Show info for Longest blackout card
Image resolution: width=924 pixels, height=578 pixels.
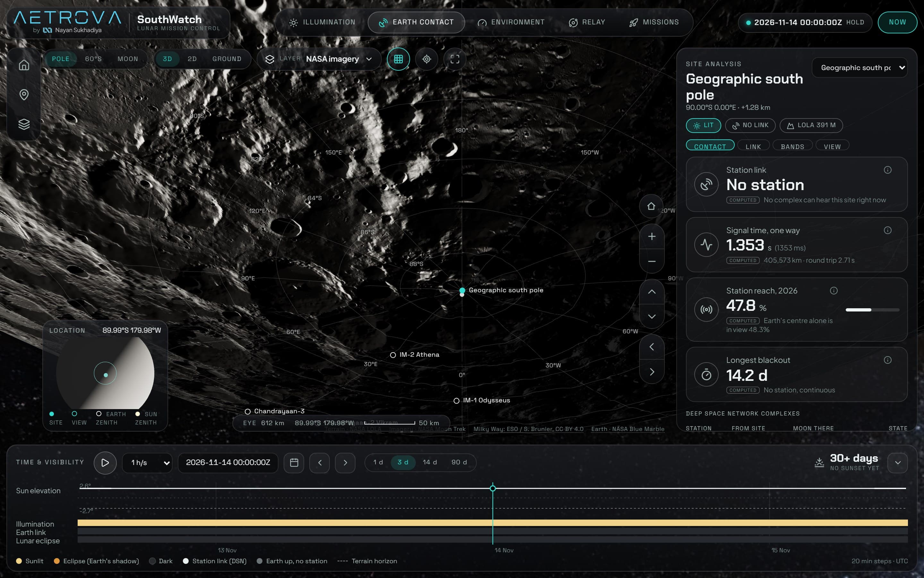pyautogui.click(x=887, y=360)
